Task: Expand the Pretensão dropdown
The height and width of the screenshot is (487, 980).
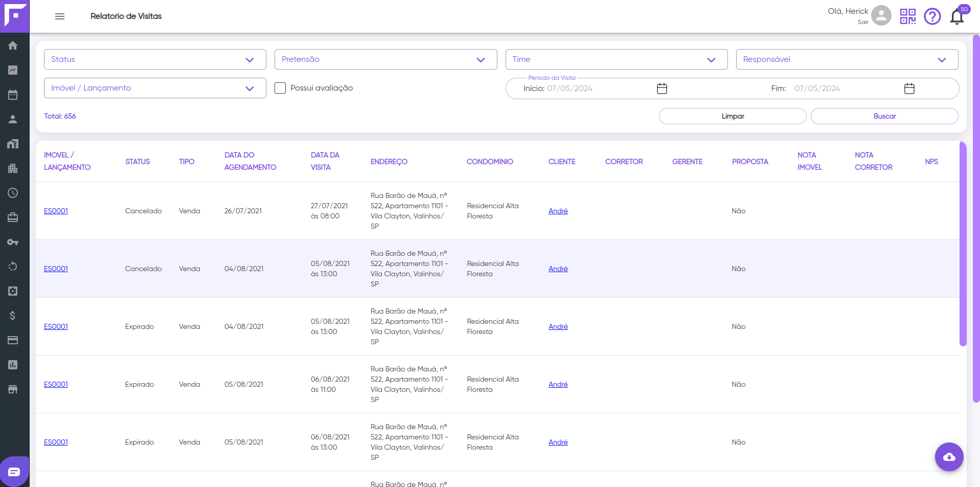Action: point(386,59)
